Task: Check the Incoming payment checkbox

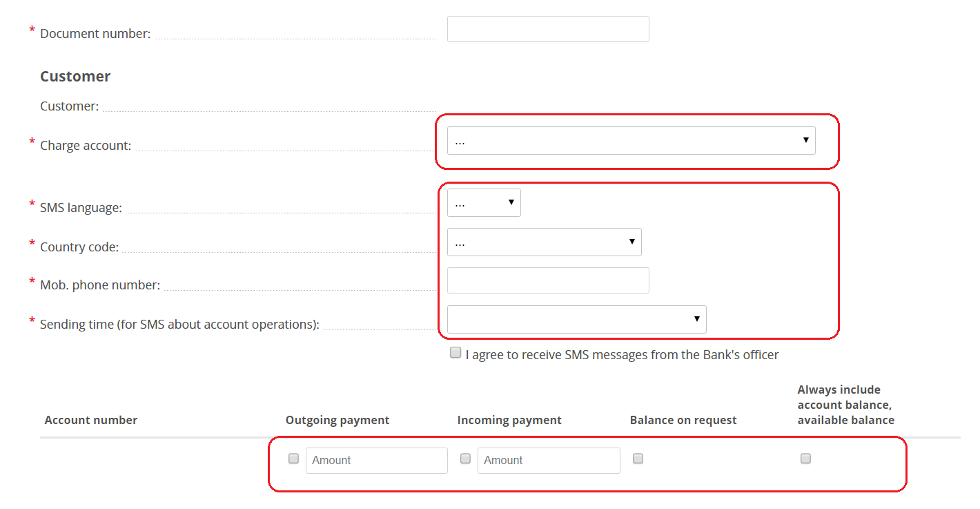Action: [465, 458]
